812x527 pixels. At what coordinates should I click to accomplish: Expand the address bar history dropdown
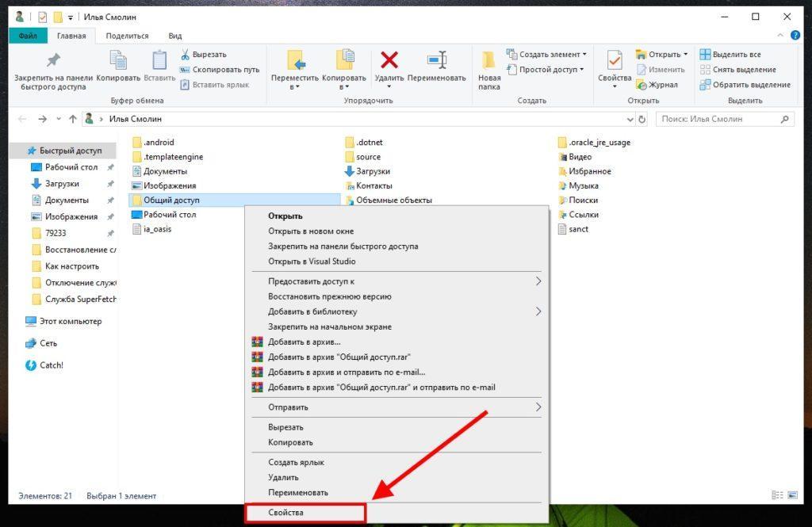[x=630, y=119]
